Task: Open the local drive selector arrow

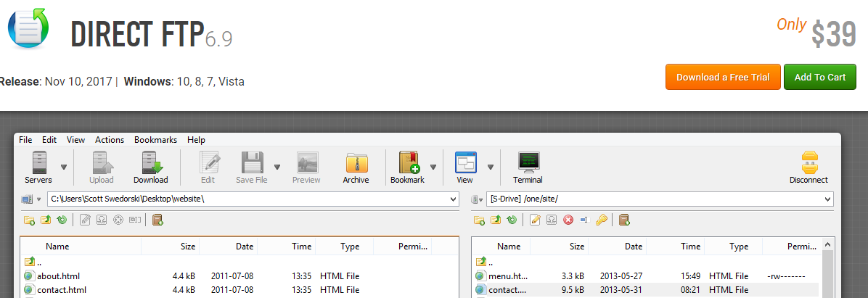Action: (x=38, y=199)
